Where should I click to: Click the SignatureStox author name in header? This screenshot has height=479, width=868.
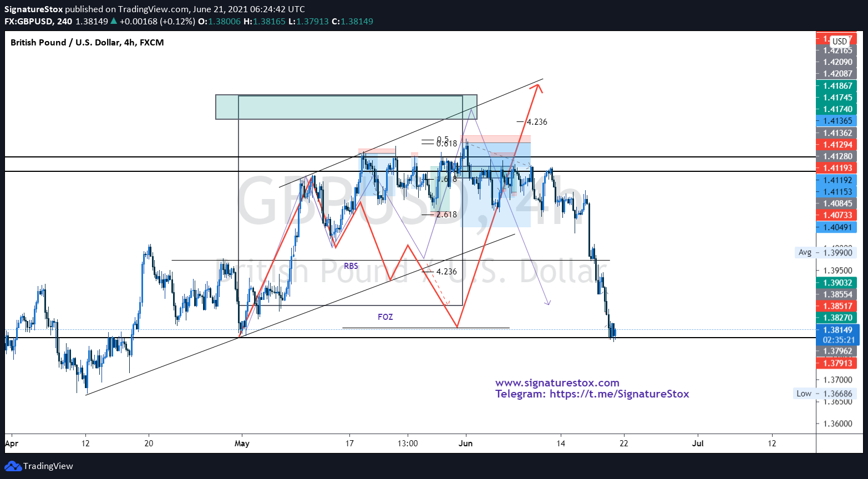pos(34,9)
